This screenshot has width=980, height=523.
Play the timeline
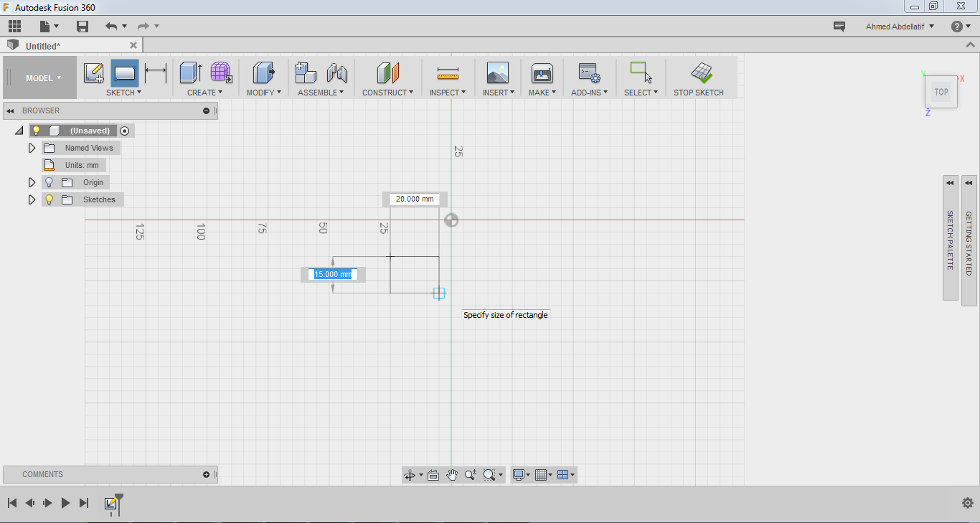click(65, 503)
